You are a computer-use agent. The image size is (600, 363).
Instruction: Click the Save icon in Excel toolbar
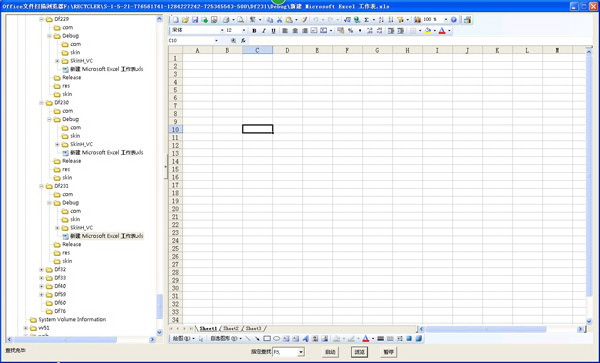(x=195, y=20)
